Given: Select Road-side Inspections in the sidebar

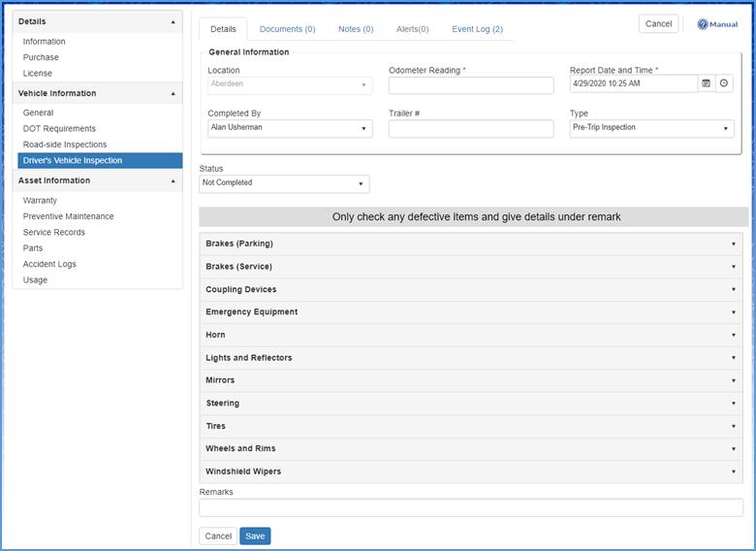Looking at the screenshot, I should click(65, 145).
